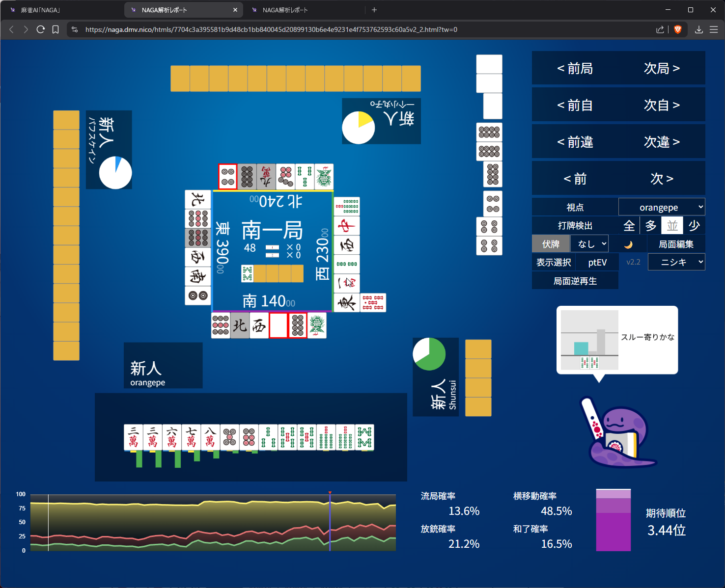Viewport: 725px width, 588px height.
Task: Open a new tab with the plus icon
Action: coord(374,10)
